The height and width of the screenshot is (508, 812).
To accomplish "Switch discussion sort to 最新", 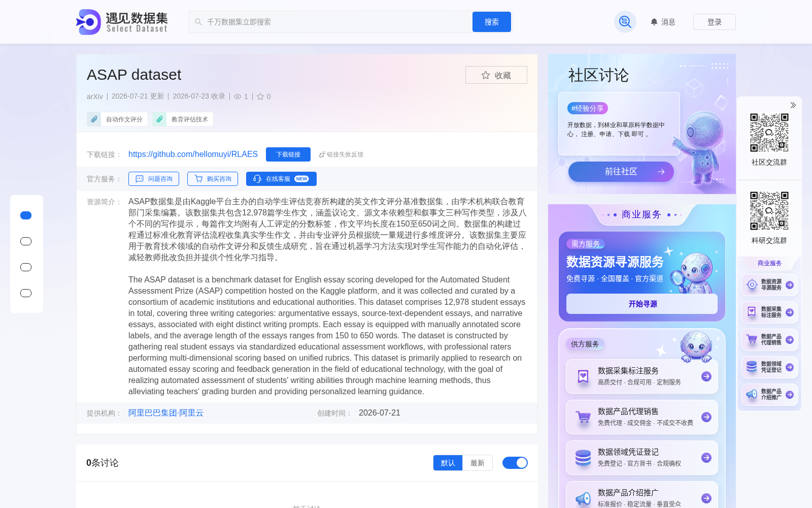I will pyautogui.click(x=478, y=463).
